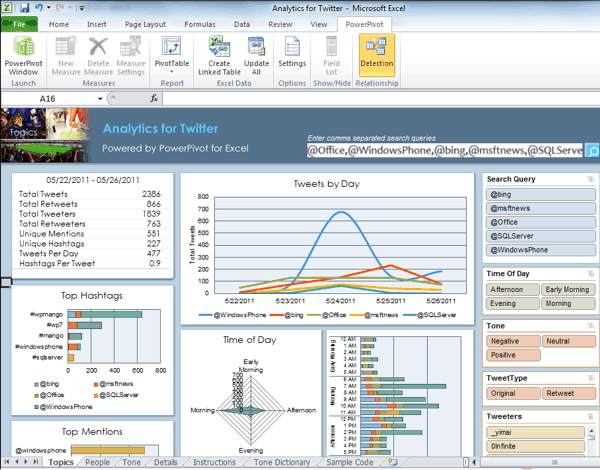The image size is (600, 470).
Task: Clear filter on TweetType slicer
Action: (591, 378)
